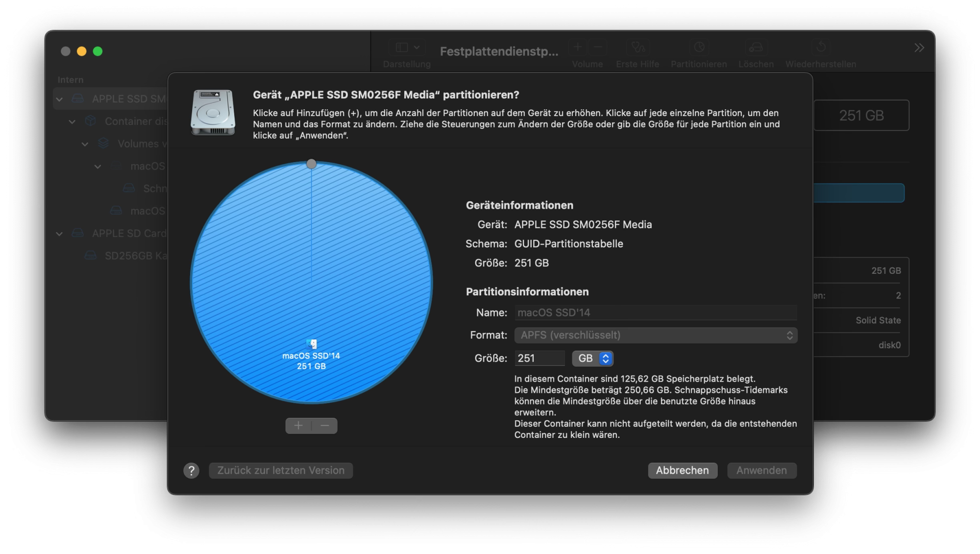Click the SD256GB volume icon in the sidebar
This screenshot has height=554, width=980.
point(91,256)
